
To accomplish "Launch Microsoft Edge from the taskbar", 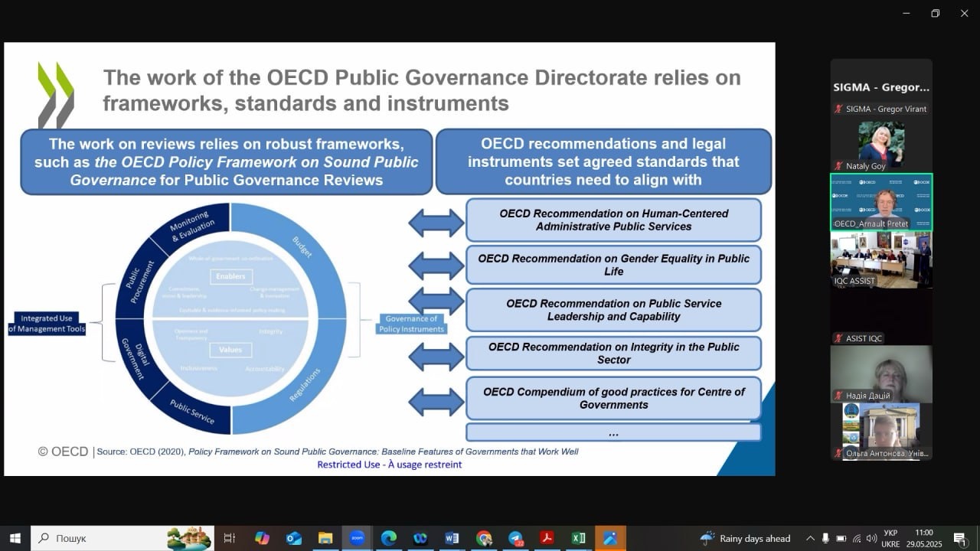I will coord(388,538).
